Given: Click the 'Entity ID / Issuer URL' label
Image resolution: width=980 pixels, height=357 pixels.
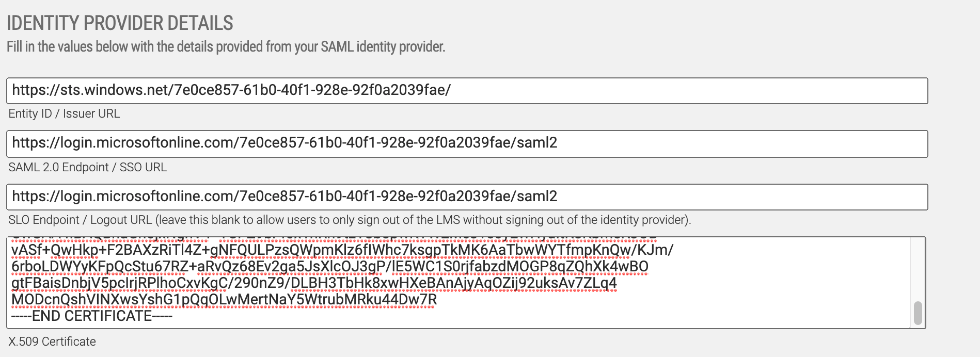Looking at the screenshot, I should [64, 114].
